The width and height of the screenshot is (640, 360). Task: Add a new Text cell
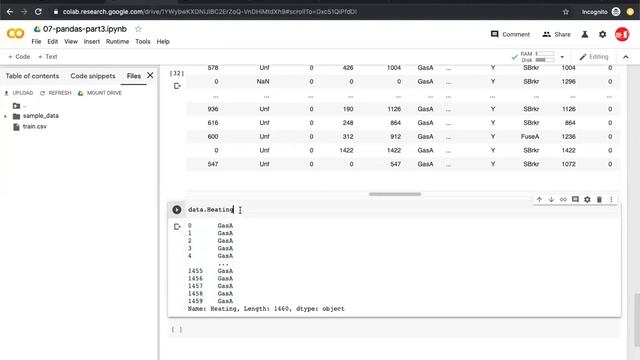pyautogui.click(x=47, y=57)
